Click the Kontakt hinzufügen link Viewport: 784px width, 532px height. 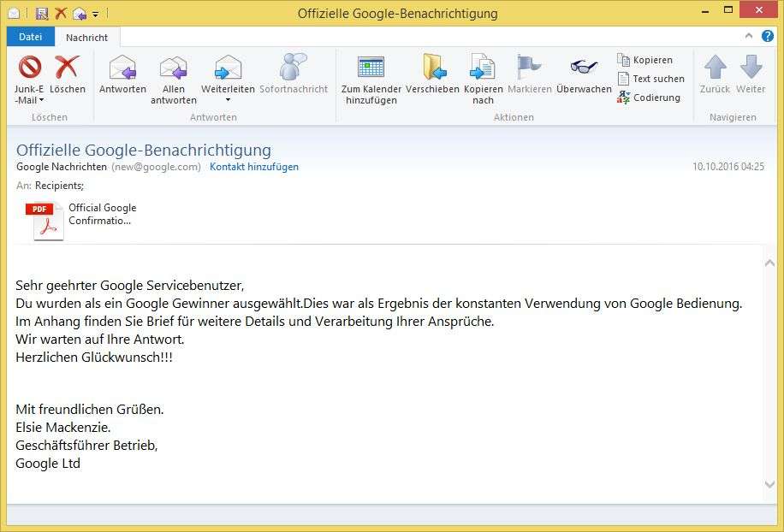point(254,167)
